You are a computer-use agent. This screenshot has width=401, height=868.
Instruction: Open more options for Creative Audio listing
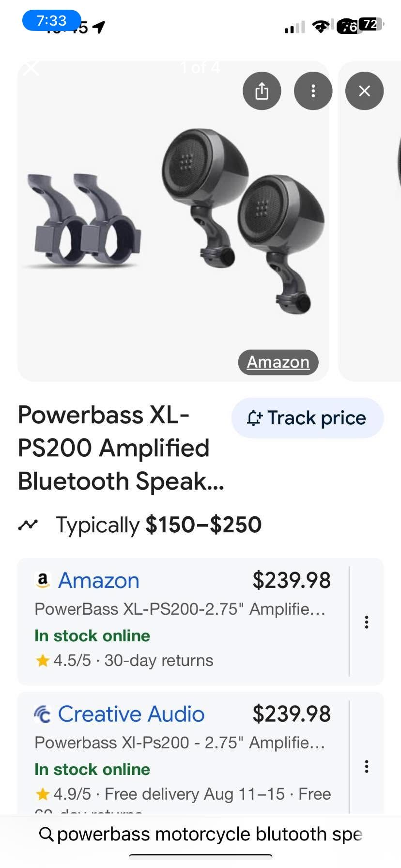(367, 766)
